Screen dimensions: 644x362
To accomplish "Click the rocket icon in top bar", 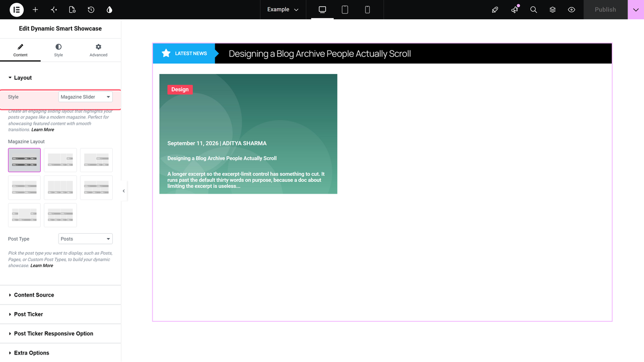I will 495,10.
